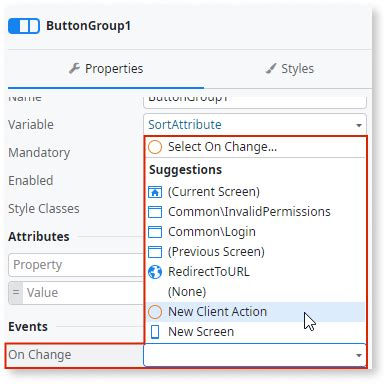Image resolution: width=387 pixels, height=384 pixels.
Task: Click the Enabled property label
Action: [x=31, y=181]
